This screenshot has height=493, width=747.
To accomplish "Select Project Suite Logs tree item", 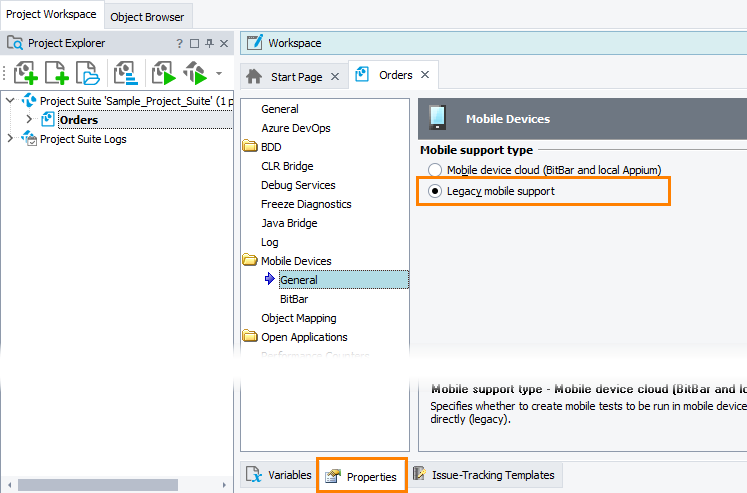I will click(x=83, y=139).
